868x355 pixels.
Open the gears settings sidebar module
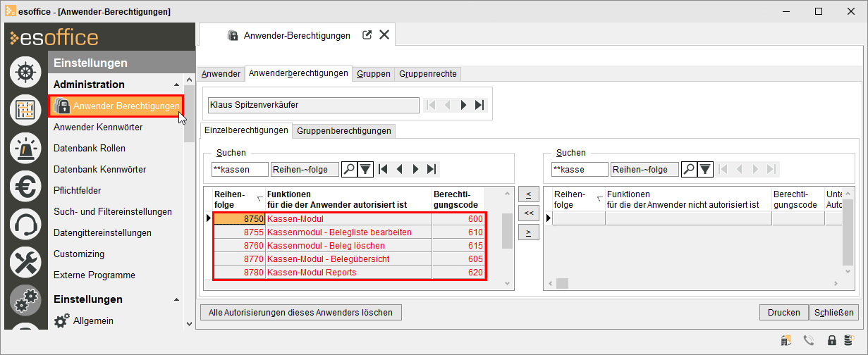coord(25,299)
